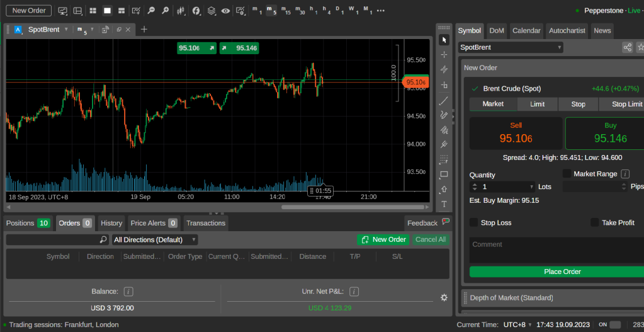Click the chart buy price button 95.146
Viewport: 644px width, 332px height.
click(x=239, y=48)
